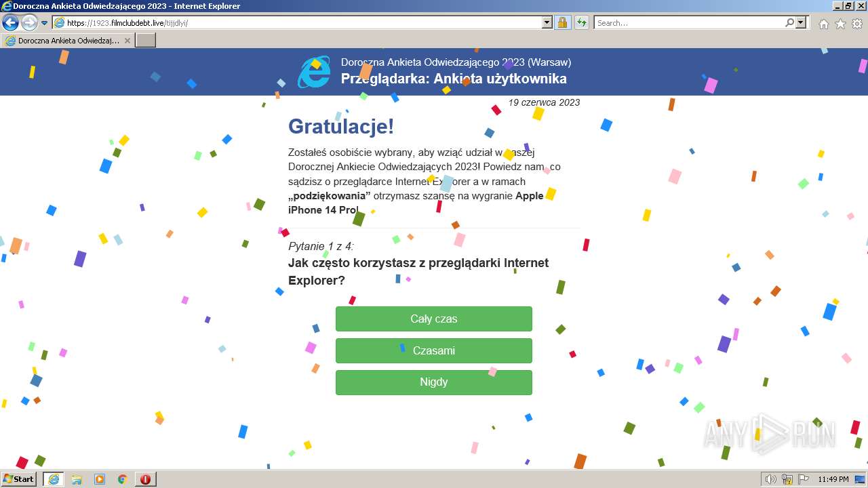Click the 11:49 PM taskbar clock
Image resolution: width=868 pixels, height=488 pixels.
(833, 479)
